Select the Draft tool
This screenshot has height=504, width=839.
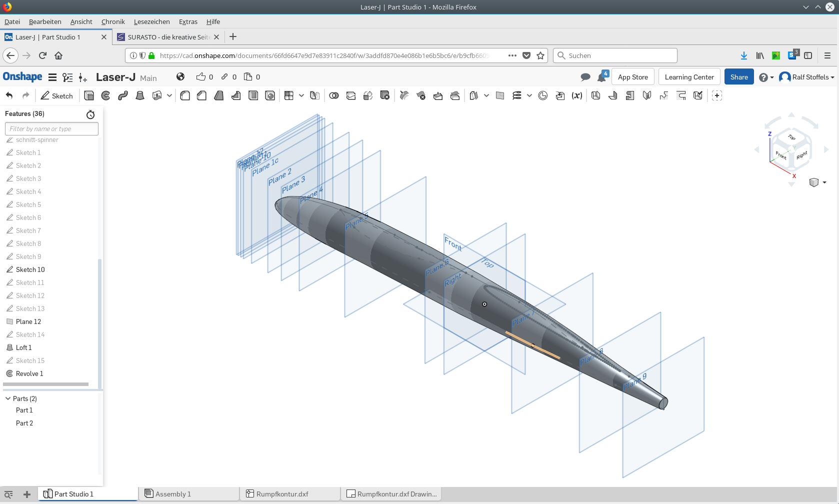(219, 95)
